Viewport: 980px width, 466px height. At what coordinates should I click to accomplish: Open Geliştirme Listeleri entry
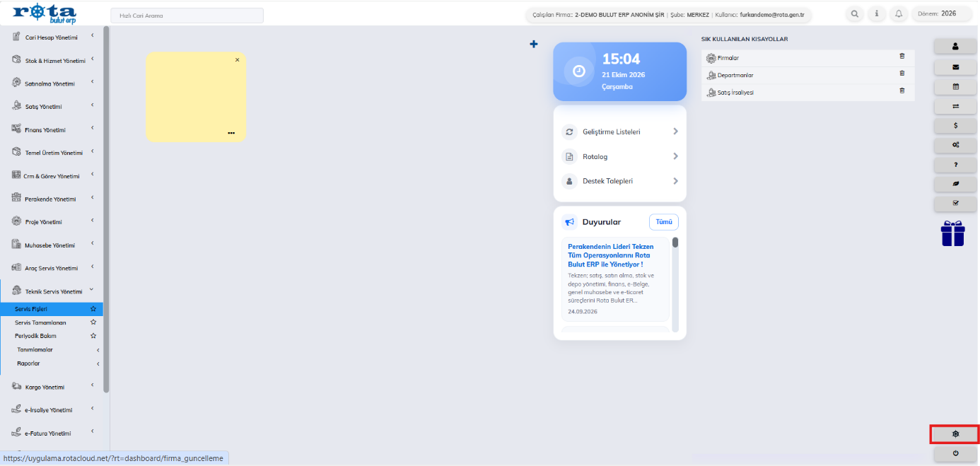click(620, 132)
